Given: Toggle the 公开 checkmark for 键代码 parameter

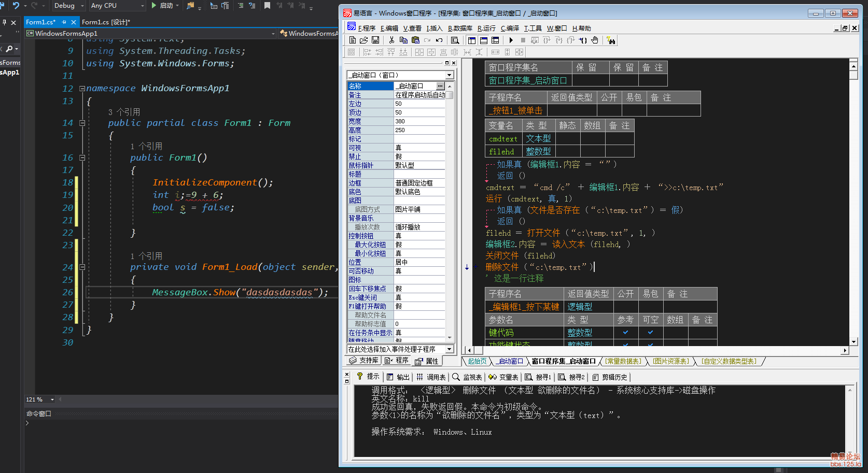Looking at the screenshot, I should (626, 332).
